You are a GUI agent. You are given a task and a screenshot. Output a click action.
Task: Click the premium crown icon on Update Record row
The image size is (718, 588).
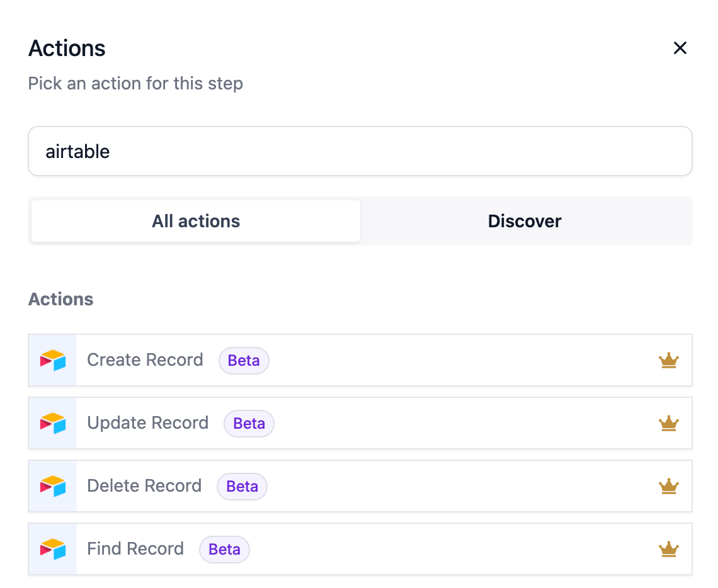669,423
